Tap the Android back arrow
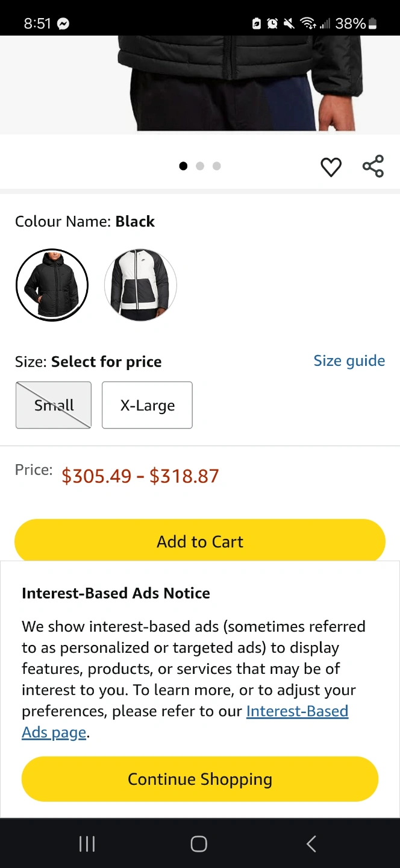Screen dimensions: 400x868 [x=311, y=844]
